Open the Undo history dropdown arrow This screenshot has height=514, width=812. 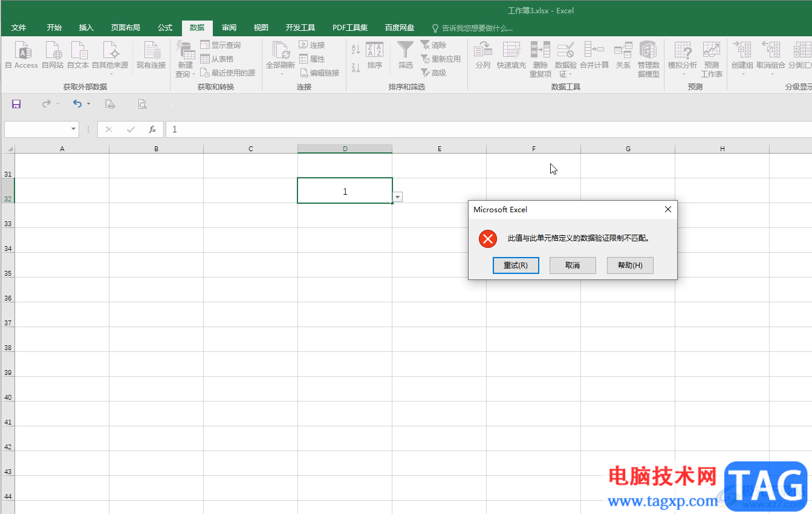pyautogui.click(x=88, y=104)
